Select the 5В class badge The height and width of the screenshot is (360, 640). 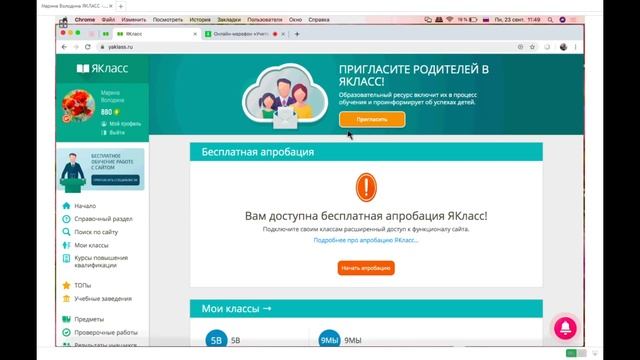pyautogui.click(x=216, y=340)
